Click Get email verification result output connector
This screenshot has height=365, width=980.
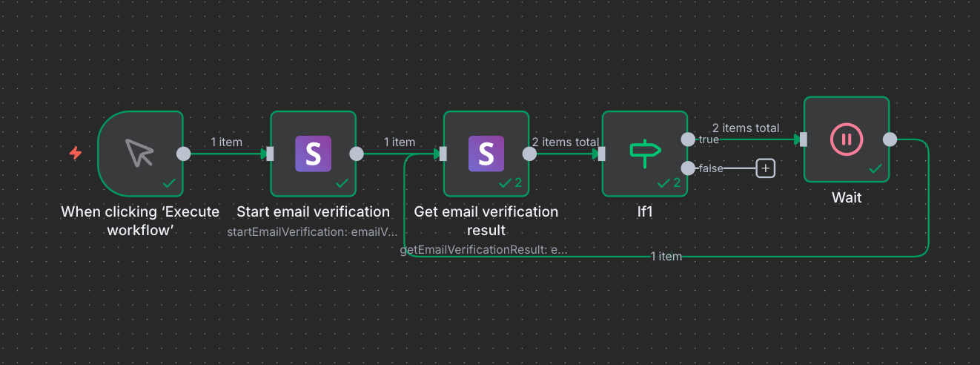529,154
